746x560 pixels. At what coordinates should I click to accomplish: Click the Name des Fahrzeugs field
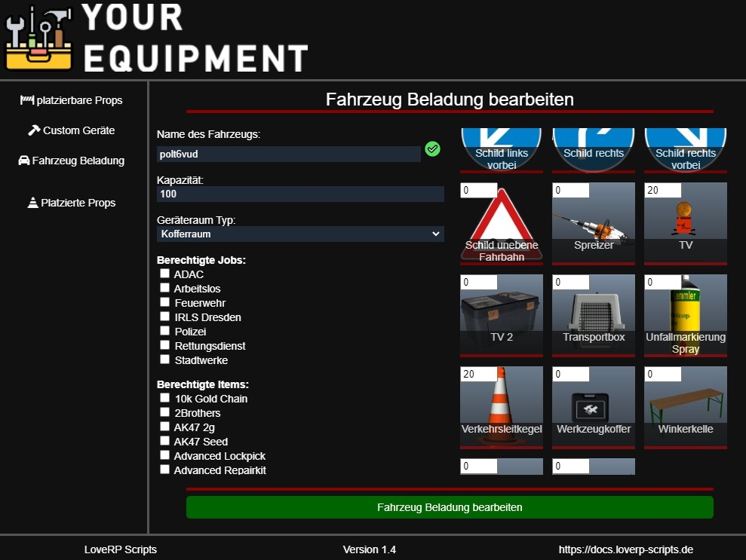point(289,154)
